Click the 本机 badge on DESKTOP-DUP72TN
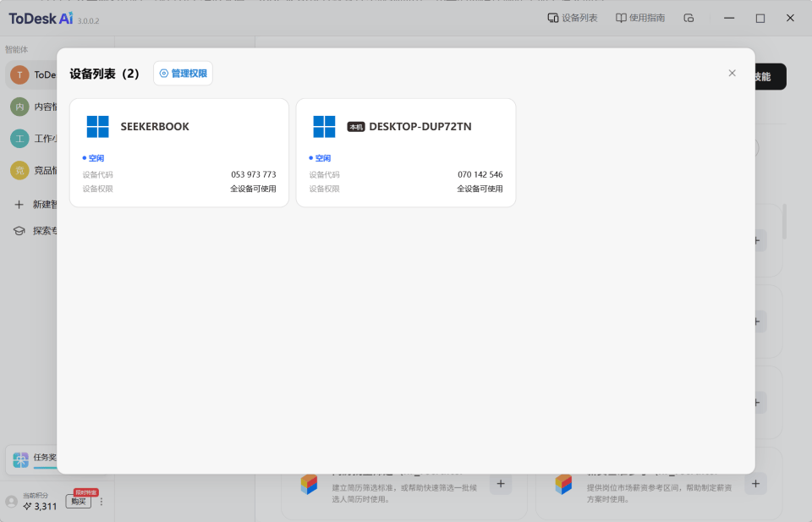812x522 pixels. tap(356, 127)
